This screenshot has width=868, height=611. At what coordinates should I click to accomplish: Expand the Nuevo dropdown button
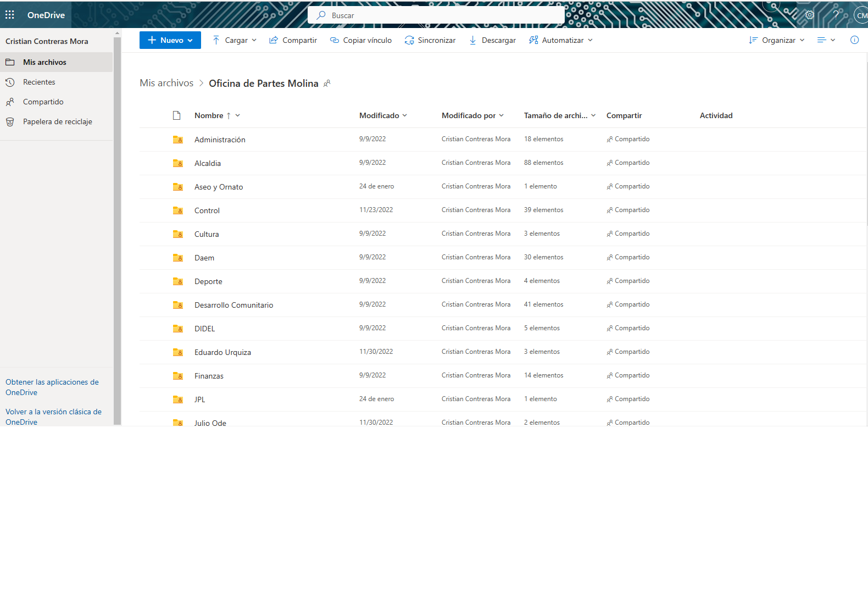point(170,40)
